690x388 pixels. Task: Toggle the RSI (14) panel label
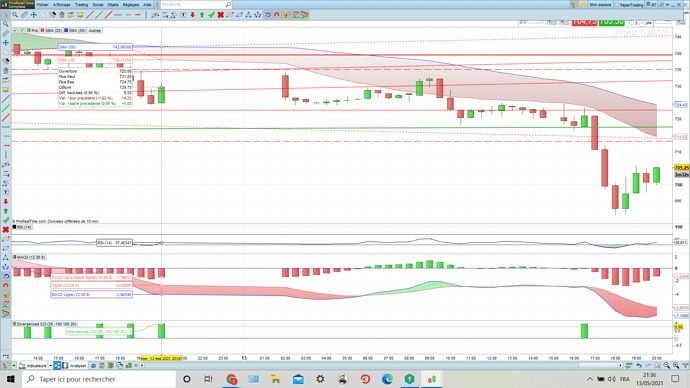tap(22, 227)
